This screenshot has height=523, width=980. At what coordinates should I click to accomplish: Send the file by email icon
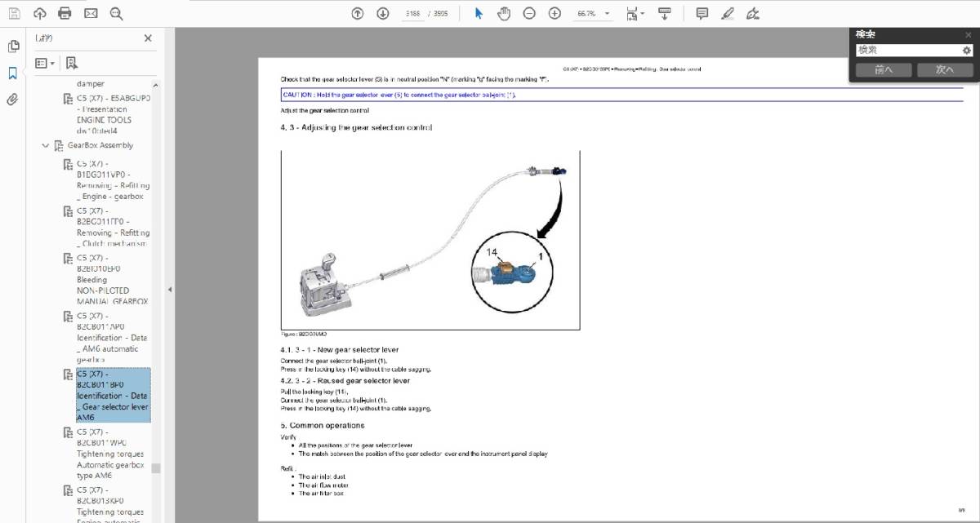(x=91, y=13)
